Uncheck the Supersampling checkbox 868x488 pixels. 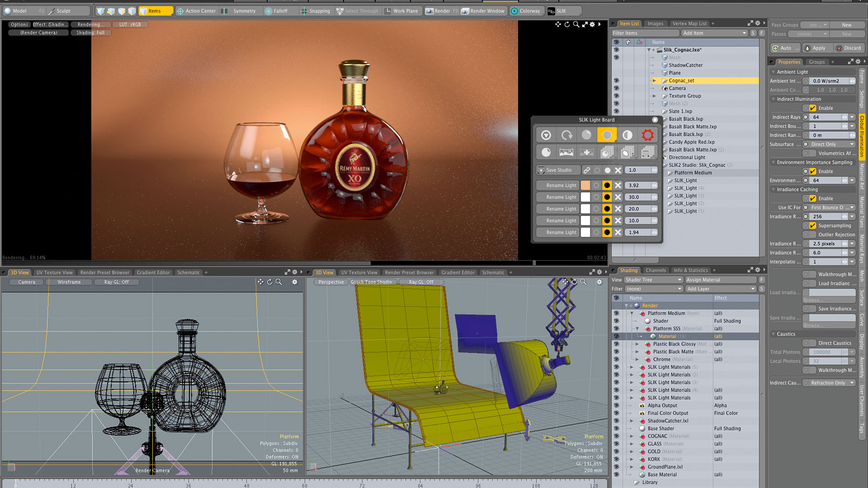coord(813,225)
